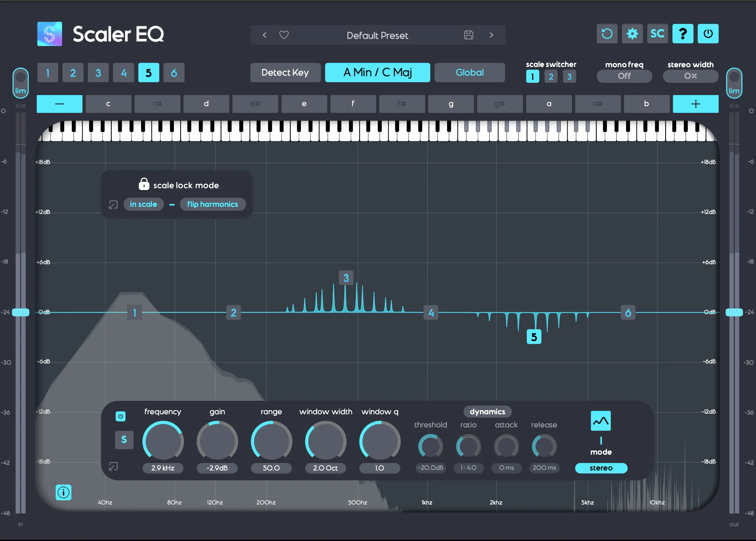
Task: Open the stereo mode dropdown
Action: (x=601, y=468)
